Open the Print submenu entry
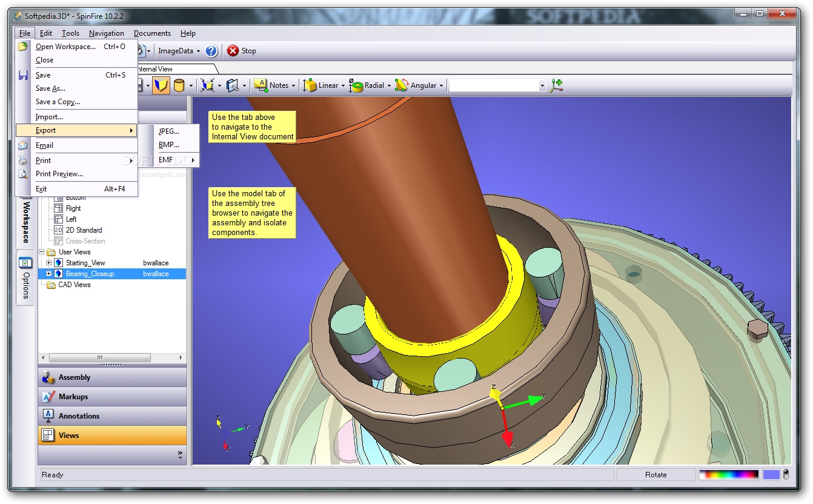This screenshot has width=813, height=504. (x=77, y=161)
